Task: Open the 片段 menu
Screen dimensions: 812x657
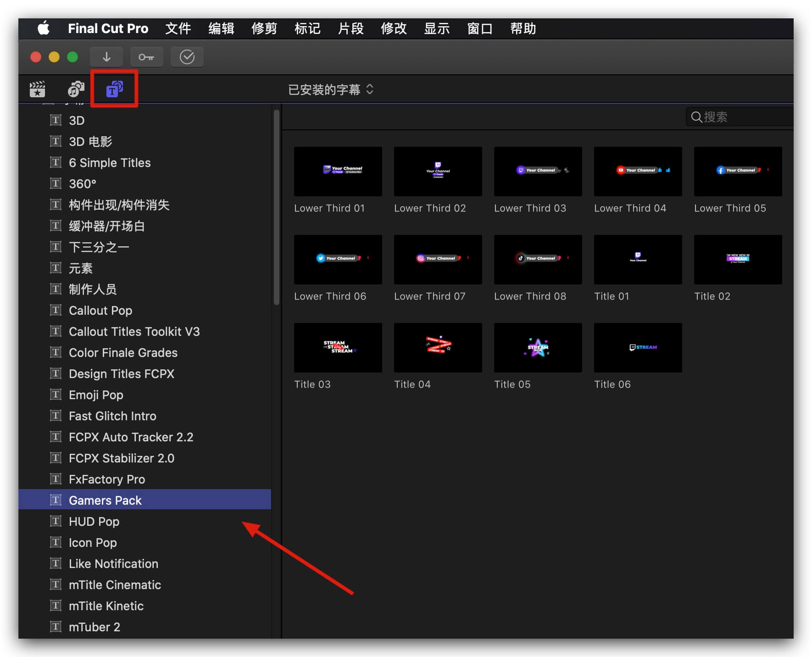Action: (x=350, y=28)
